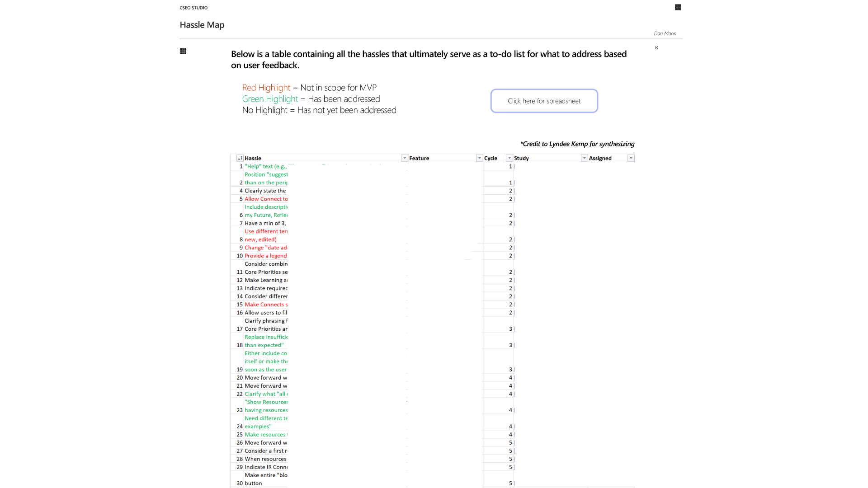Screen dimensions: 868x488
Task: Expand the Cycle column filter arrow
Action: pyautogui.click(x=509, y=158)
